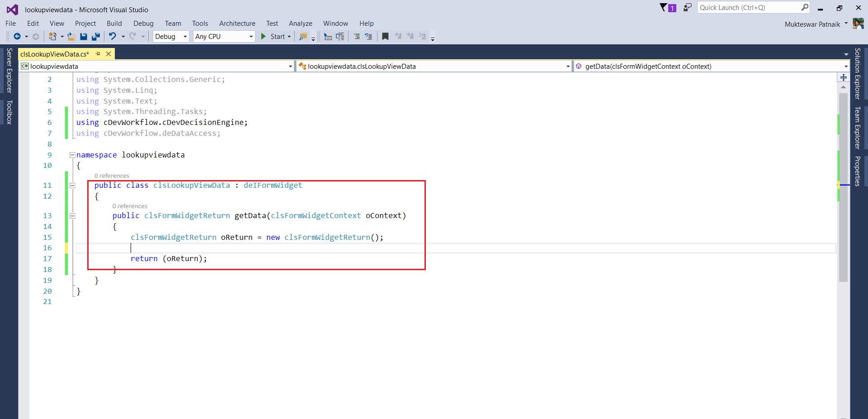The image size is (868, 419).
Task: Collapse the lookupviewdata namespace region
Action: tap(72, 155)
